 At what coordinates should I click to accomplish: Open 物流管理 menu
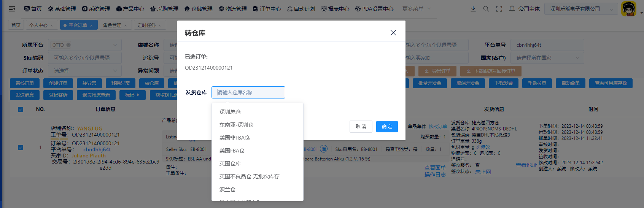(233, 9)
